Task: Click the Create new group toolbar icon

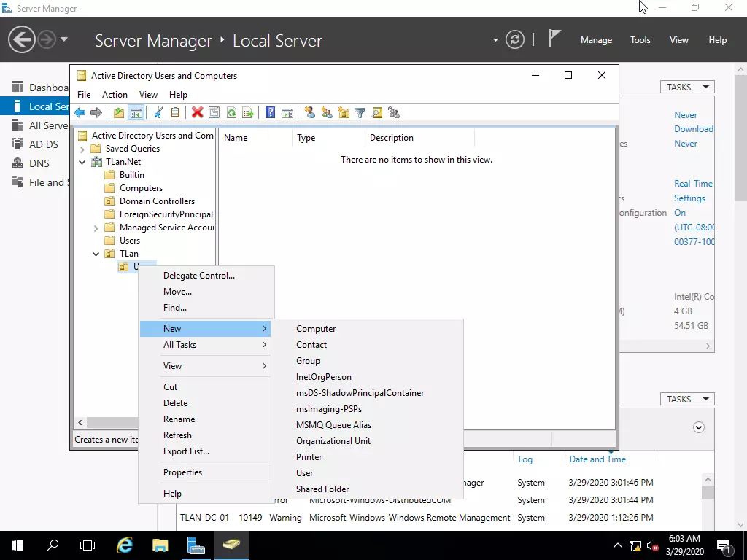Action: point(327,113)
